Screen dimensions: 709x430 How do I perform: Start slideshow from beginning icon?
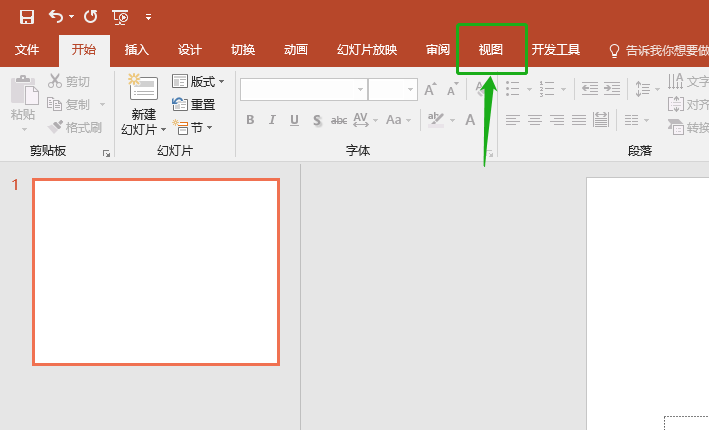(x=120, y=17)
